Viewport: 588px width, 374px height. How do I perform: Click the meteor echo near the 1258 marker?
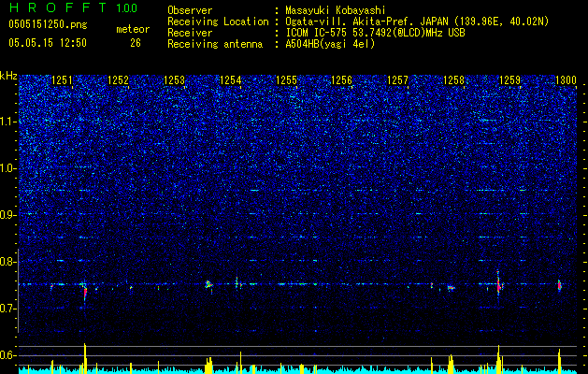(x=452, y=288)
